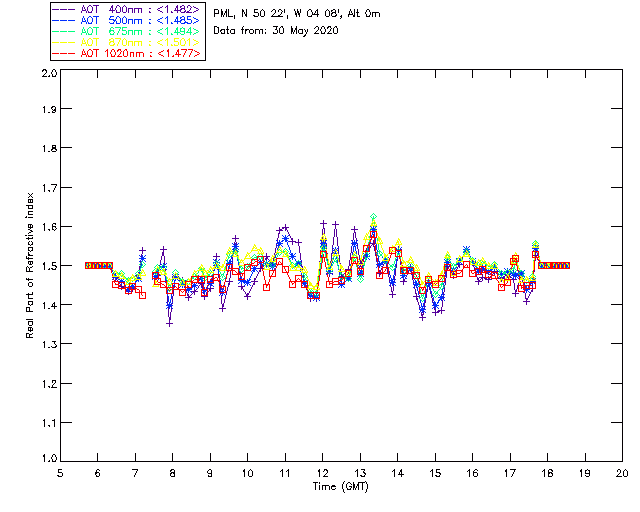Image resolution: width=640 pixels, height=512 pixels.
Task: Click the 'Real Part of Refractive Index' axis title
Action: (29, 265)
